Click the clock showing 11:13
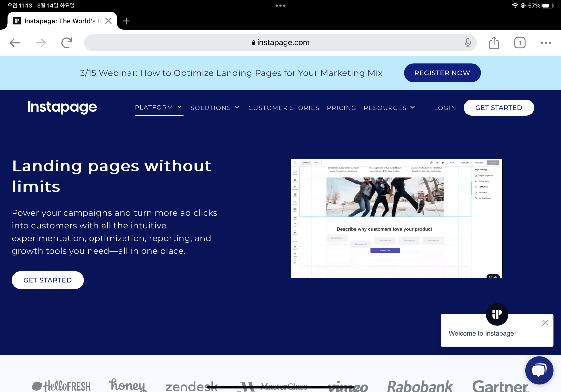This screenshot has height=392, width=561. 20,5
